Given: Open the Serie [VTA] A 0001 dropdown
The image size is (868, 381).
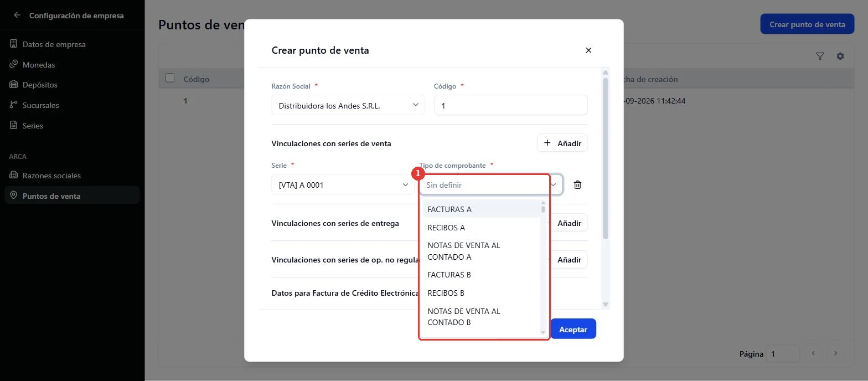Looking at the screenshot, I should [343, 185].
